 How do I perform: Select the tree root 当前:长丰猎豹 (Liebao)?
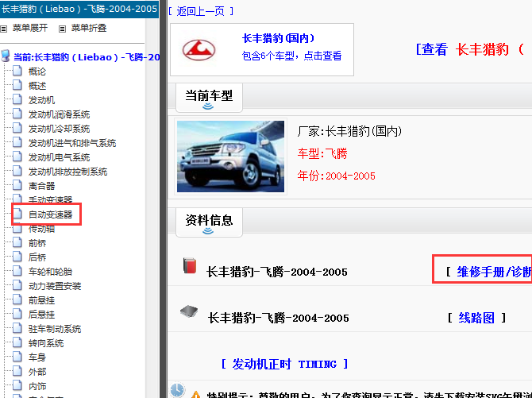click(x=87, y=57)
